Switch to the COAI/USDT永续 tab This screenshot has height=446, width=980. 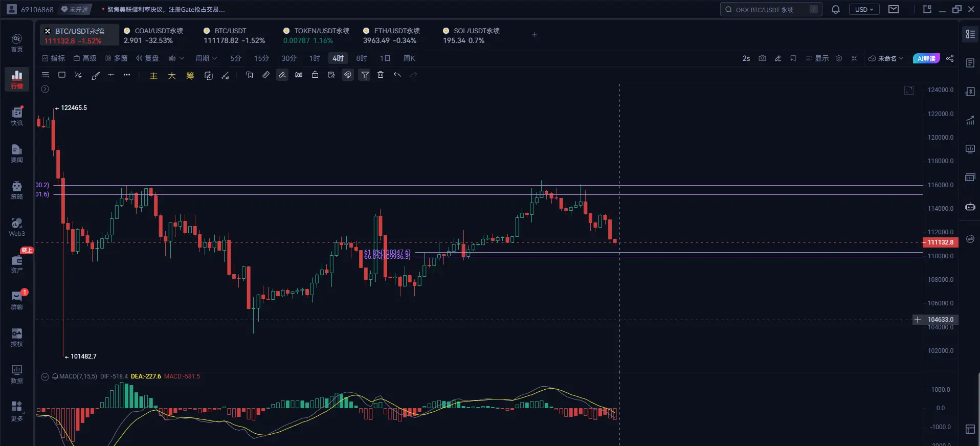pyautogui.click(x=159, y=35)
